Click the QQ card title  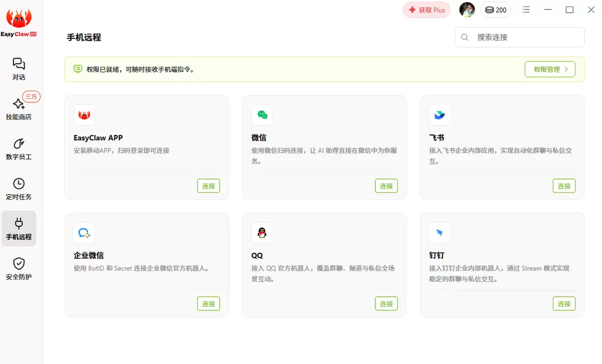click(257, 255)
